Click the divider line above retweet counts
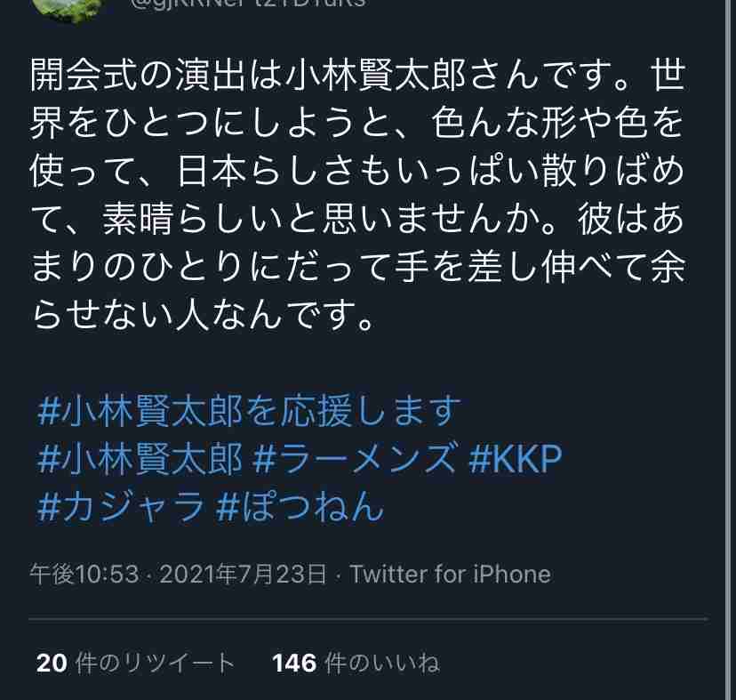This screenshot has width=736, height=700. (369, 619)
